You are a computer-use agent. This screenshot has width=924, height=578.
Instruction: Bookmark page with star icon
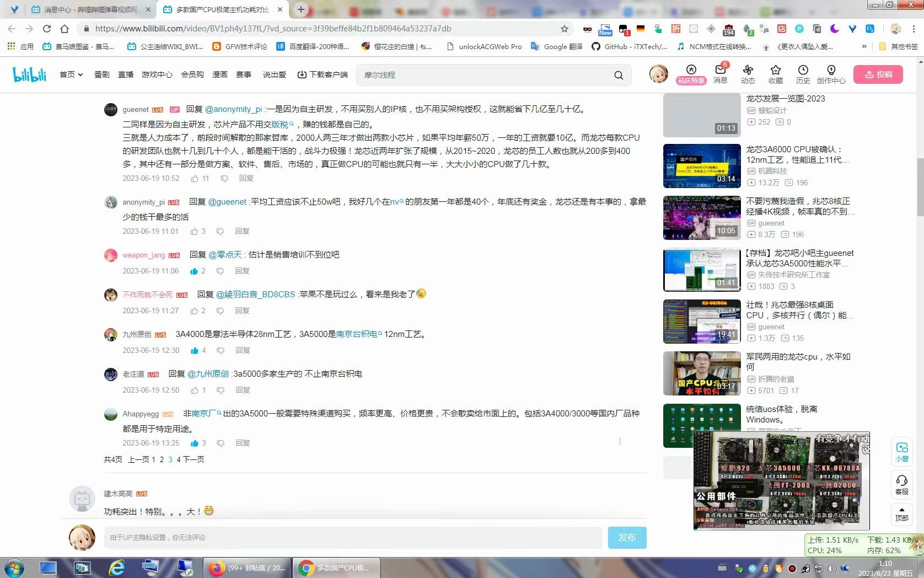[x=564, y=29]
